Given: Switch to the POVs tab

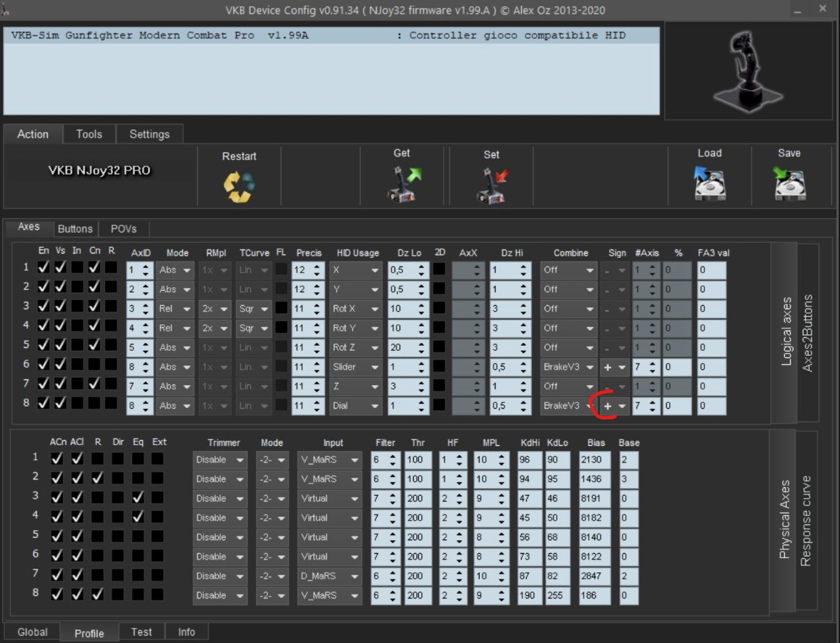Looking at the screenshot, I should click(x=123, y=229).
